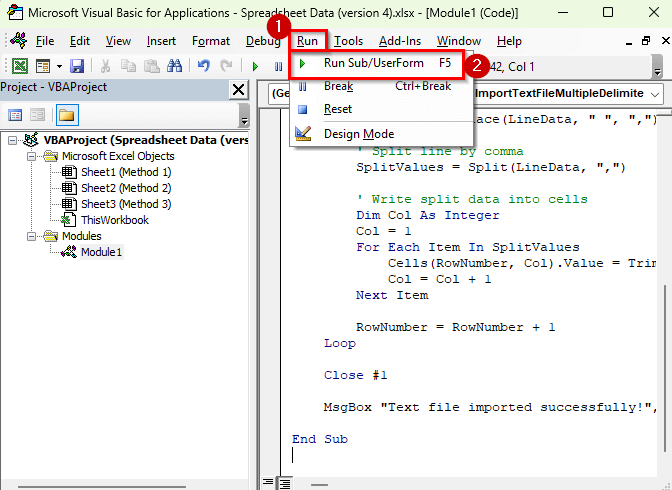Open the Insert menu
This screenshot has width=672, height=490.
pyautogui.click(x=161, y=41)
